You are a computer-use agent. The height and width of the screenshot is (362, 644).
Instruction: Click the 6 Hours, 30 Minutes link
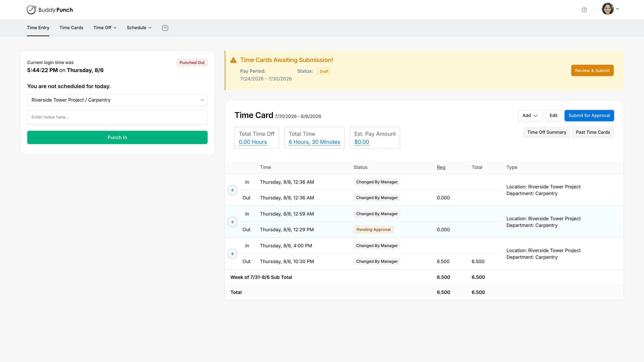point(314,142)
